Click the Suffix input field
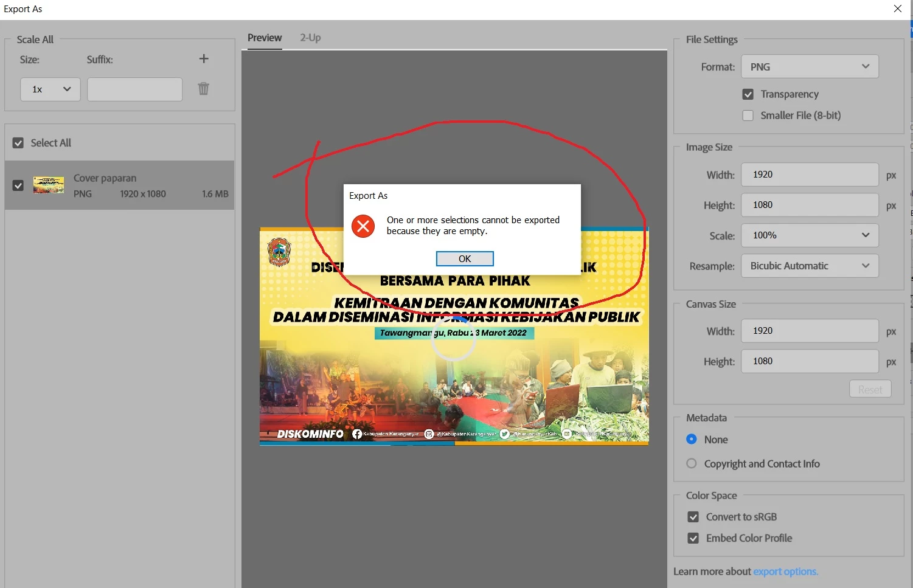 tap(135, 89)
